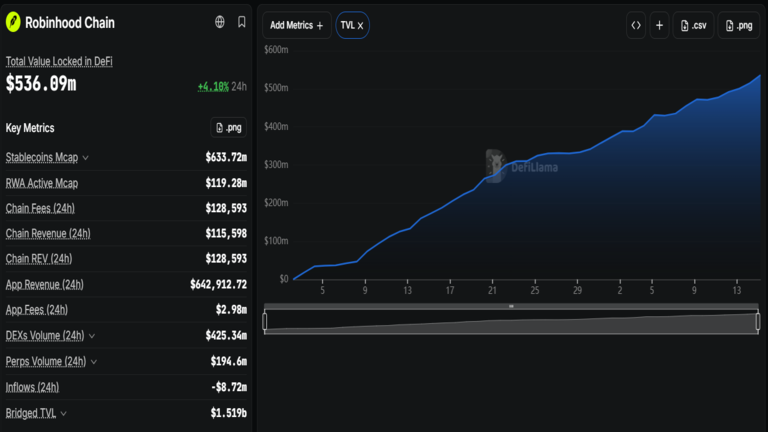
Task: Click the plus icon in the chart toolbar
Action: (x=659, y=25)
